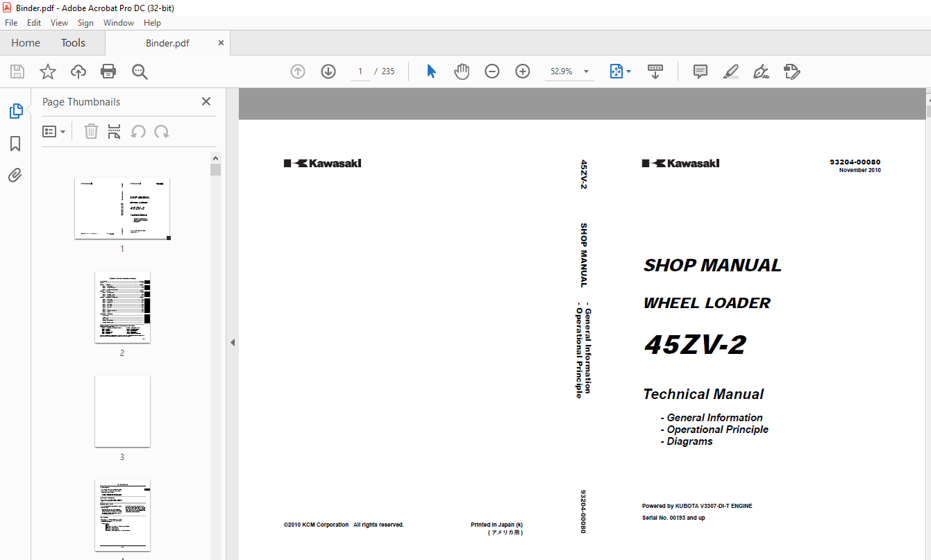Switch to the Tools tab

pyautogui.click(x=73, y=43)
